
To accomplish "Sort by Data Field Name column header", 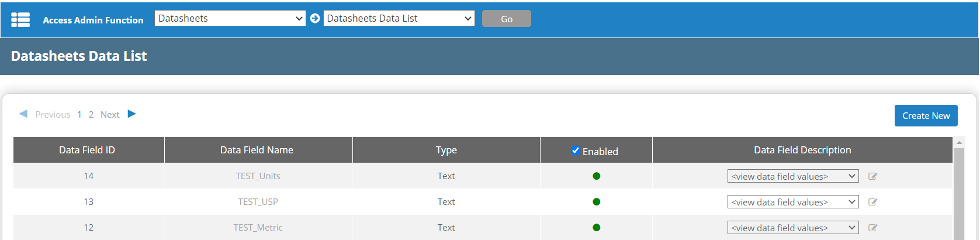I will coord(257,150).
